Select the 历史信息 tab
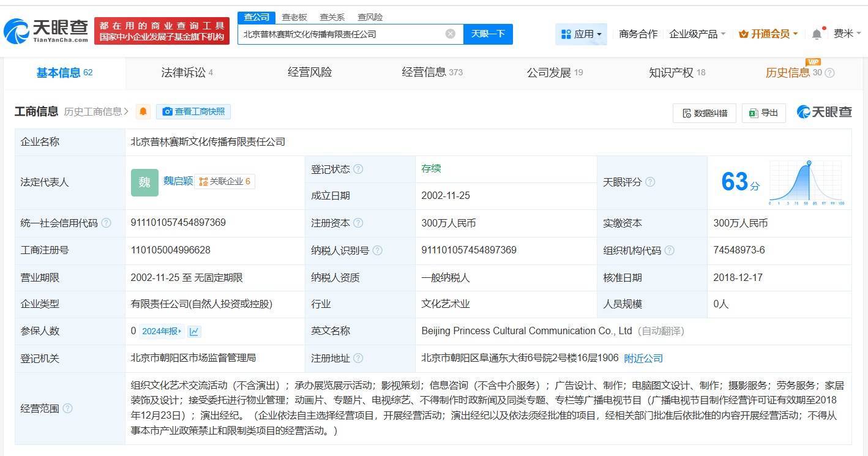 [794, 72]
